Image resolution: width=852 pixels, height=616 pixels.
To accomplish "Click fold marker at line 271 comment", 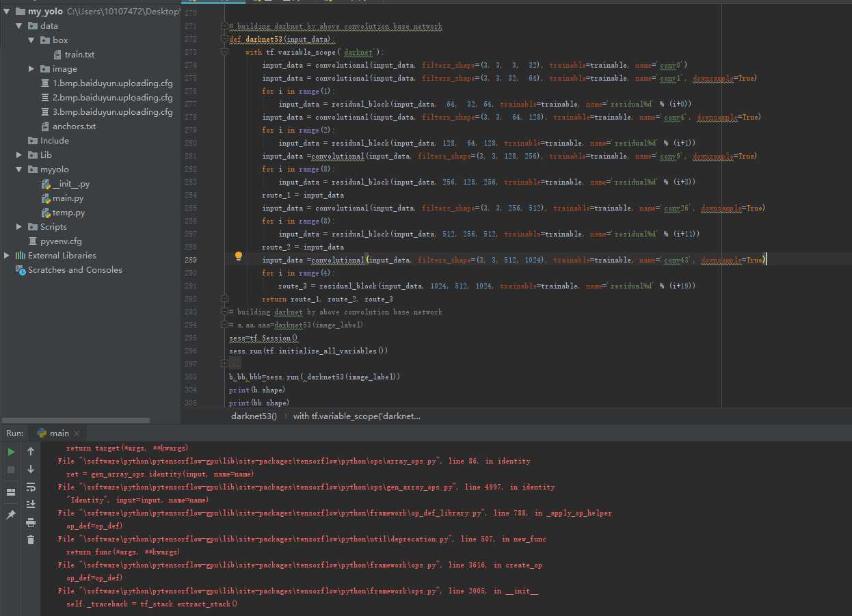I will [x=224, y=26].
